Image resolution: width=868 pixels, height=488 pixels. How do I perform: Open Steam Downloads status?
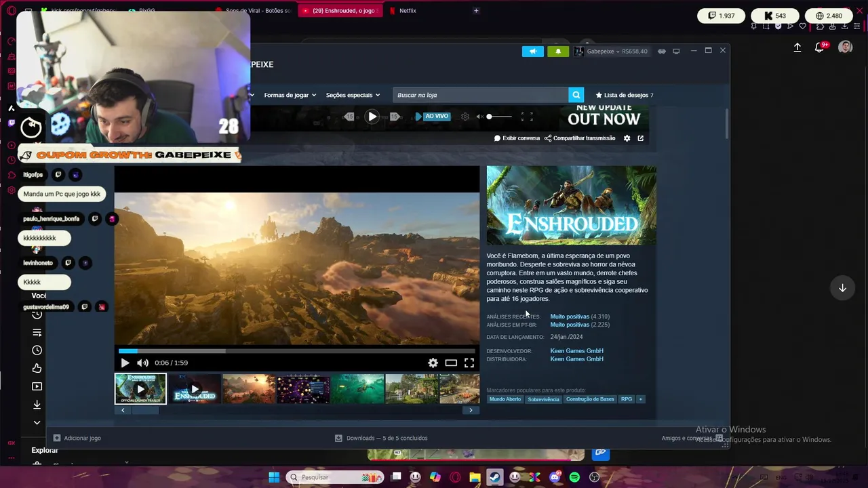tap(381, 439)
